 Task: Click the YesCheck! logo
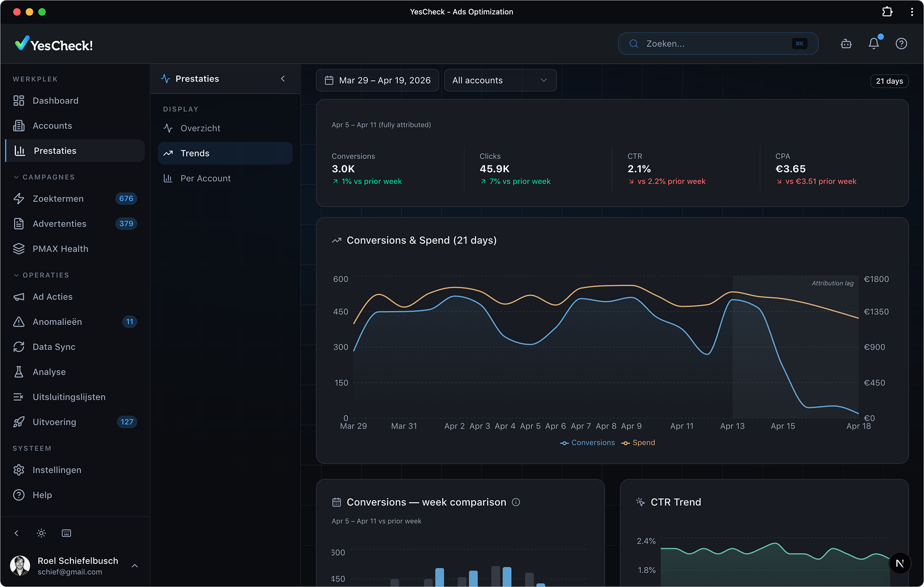coord(54,44)
